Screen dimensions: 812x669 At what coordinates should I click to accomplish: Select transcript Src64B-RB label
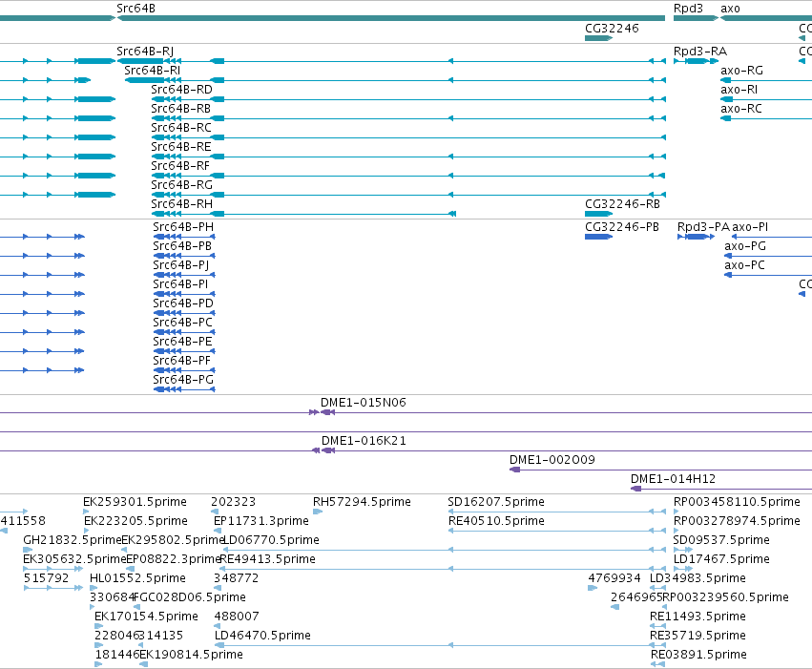pyautogui.click(x=180, y=109)
